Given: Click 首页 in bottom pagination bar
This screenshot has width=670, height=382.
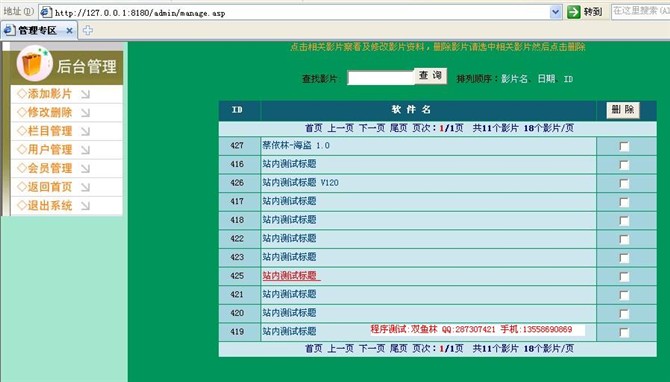Looking at the screenshot, I should coord(313,349).
